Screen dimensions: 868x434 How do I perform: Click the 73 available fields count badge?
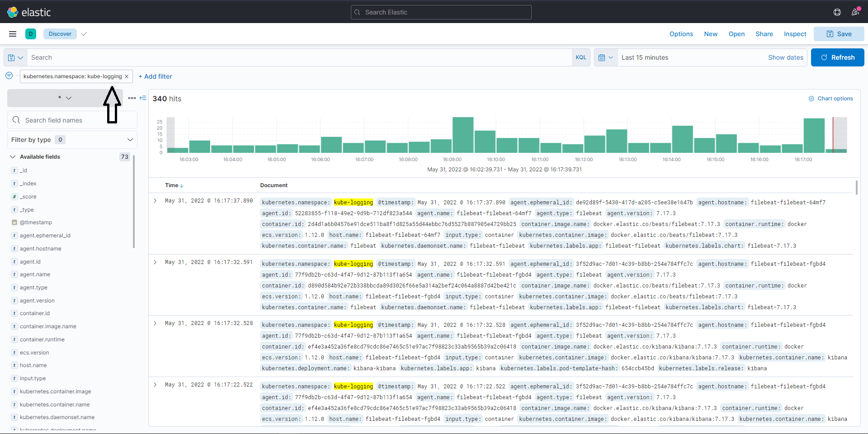click(125, 157)
